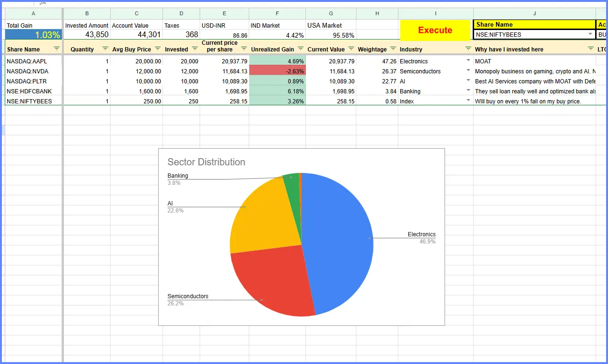Screen dimensions: 608x364
Task: Click the Banking 3.8% chart label
Action: (178, 179)
